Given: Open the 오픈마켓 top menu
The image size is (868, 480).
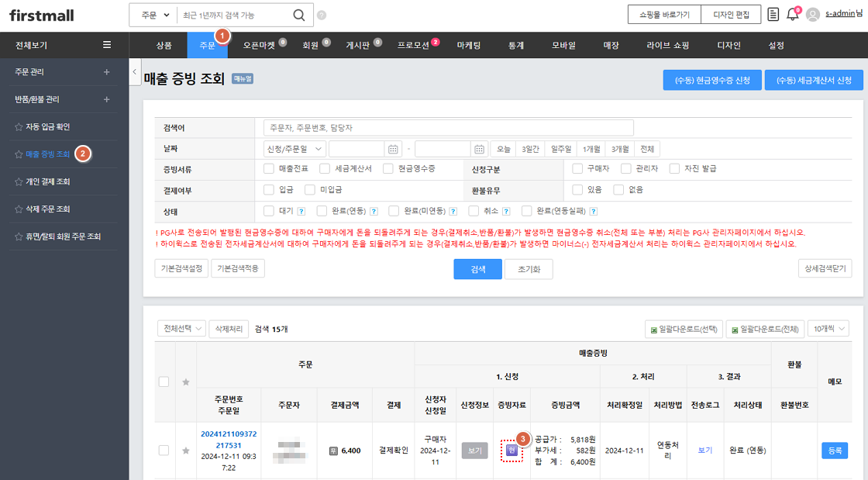Looking at the screenshot, I should click(259, 46).
